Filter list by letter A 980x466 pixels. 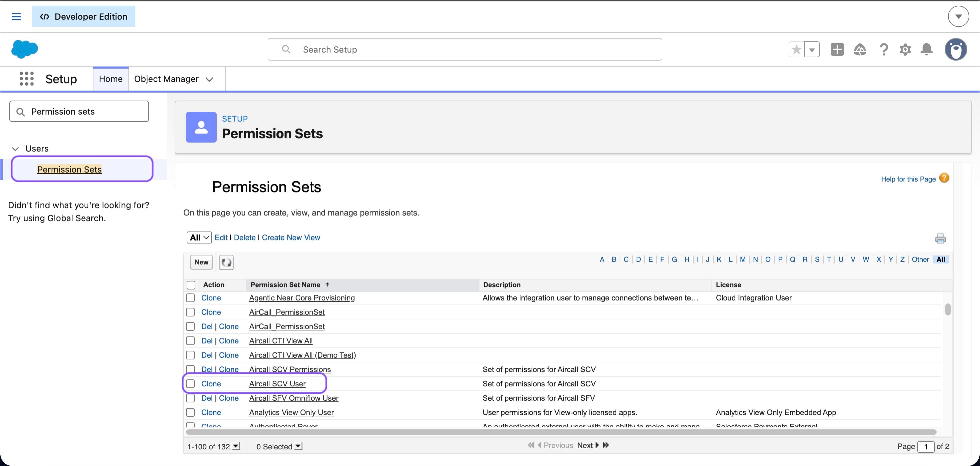[602, 259]
